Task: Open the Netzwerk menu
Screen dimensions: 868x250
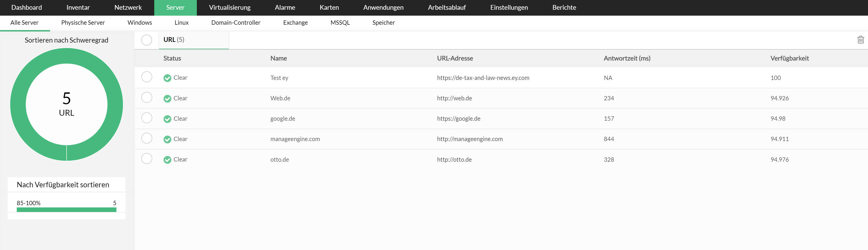Action: tap(128, 7)
